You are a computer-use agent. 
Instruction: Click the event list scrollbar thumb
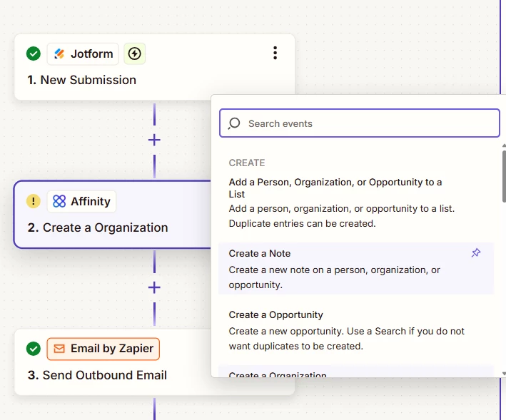(x=504, y=176)
